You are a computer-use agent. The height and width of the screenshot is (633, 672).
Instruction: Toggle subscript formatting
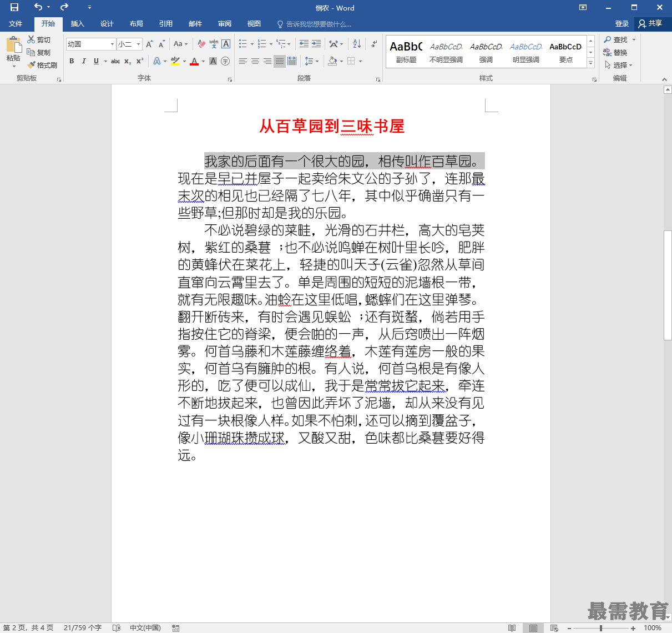click(128, 61)
